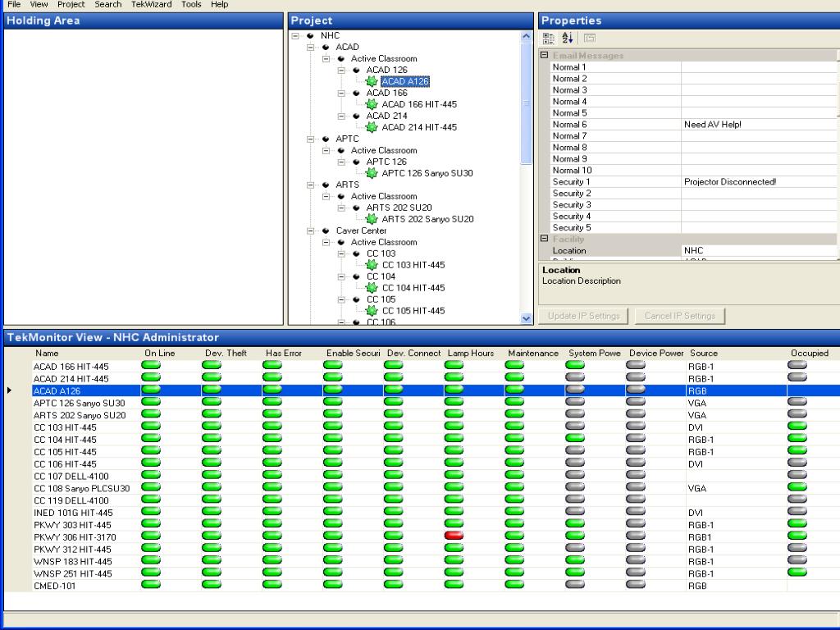Click the device icon for APTC 126 Sanyo SU30 in tree
This screenshot has width=840, height=630.
(x=372, y=173)
